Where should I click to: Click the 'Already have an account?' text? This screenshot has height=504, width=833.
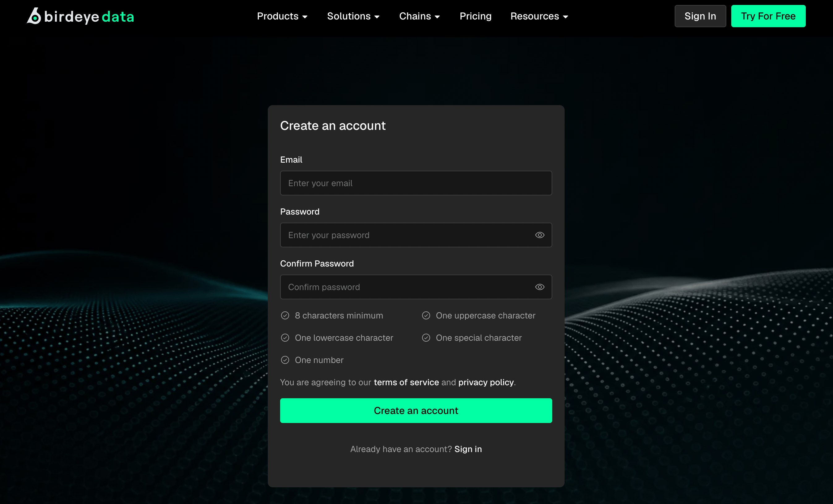(401, 449)
